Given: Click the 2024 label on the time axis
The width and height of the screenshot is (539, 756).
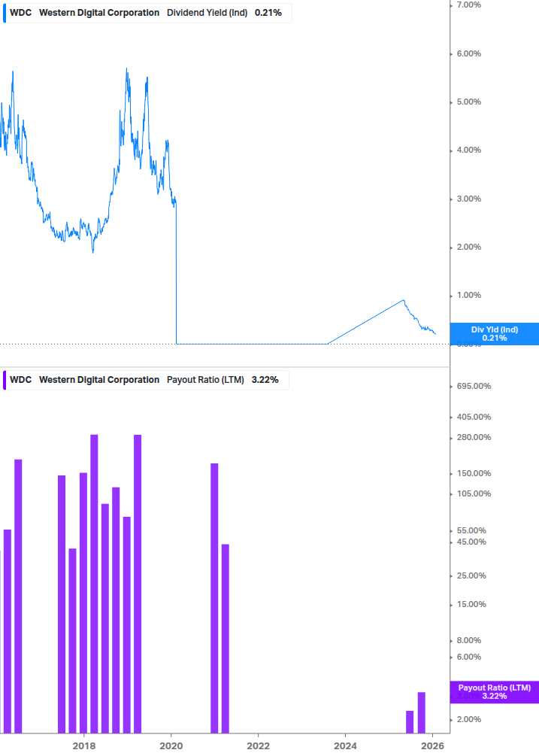Looking at the screenshot, I should (x=345, y=745).
